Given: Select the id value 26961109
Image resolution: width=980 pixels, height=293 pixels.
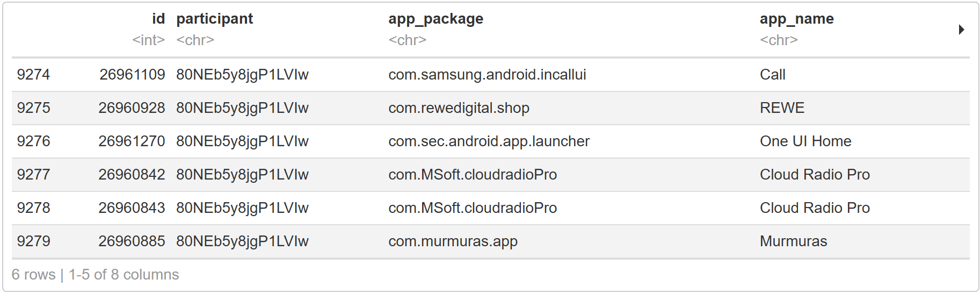Looking at the screenshot, I should pyautogui.click(x=132, y=75).
